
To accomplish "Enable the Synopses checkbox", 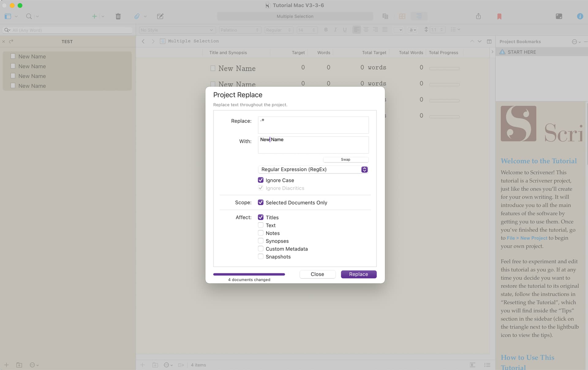I will click(261, 241).
